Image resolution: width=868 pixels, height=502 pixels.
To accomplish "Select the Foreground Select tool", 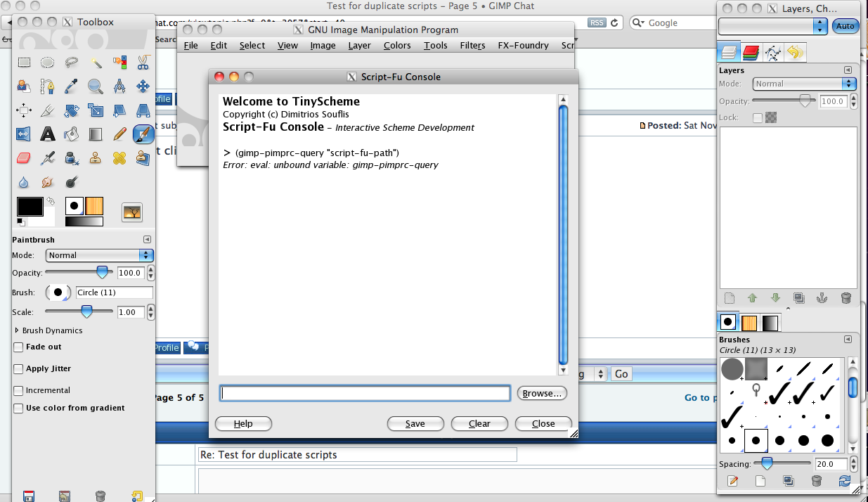I will (24, 86).
